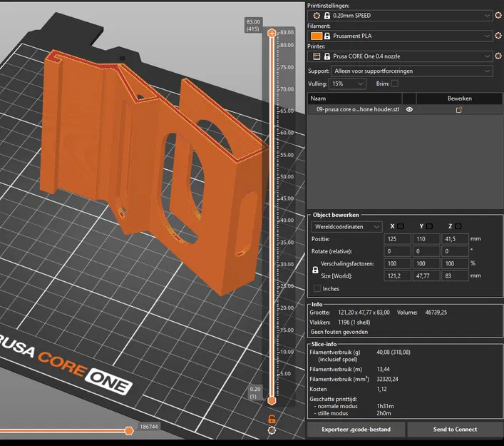The width and height of the screenshot is (504, 446).
Task: Click the stille modus time 2h0m
Action: 384,413
